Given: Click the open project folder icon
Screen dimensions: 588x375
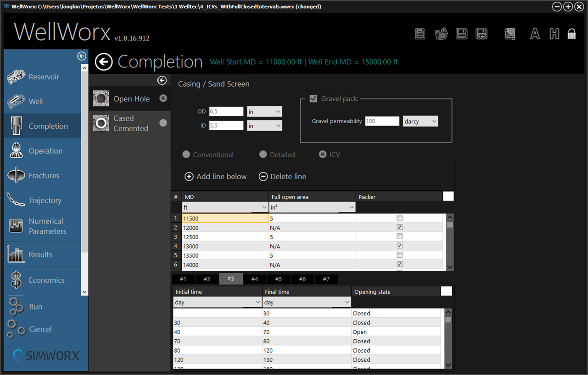Looking at the screenshot, I should click(441, 34).
